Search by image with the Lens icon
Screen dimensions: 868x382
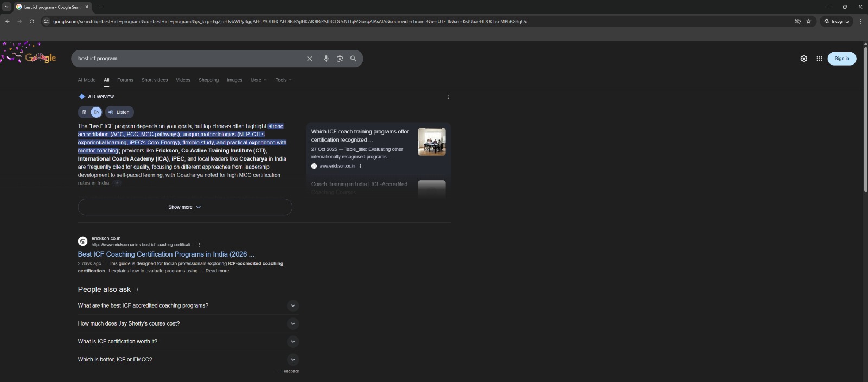(x=340, y=59)
